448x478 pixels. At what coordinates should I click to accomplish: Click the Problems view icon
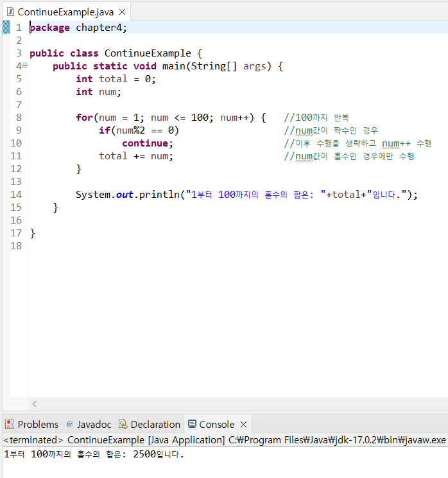(x=10, y=424)
